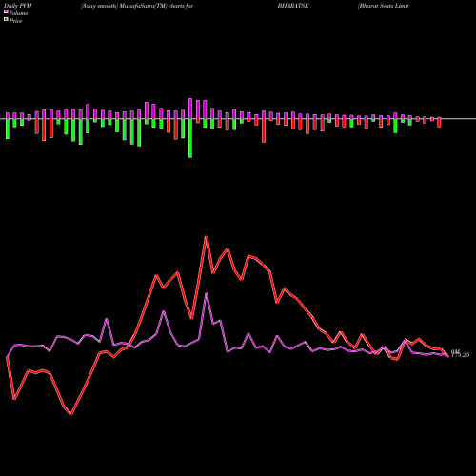Click the BHARATSE ticker symbol text
The image size is (476, 476).
(293, 6)
